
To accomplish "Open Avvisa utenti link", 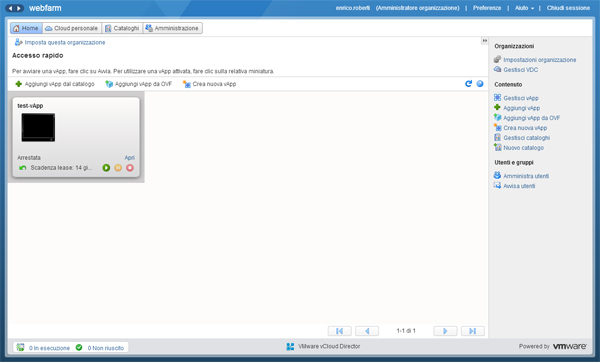I will pyautogui.click(x=519, y=186).
